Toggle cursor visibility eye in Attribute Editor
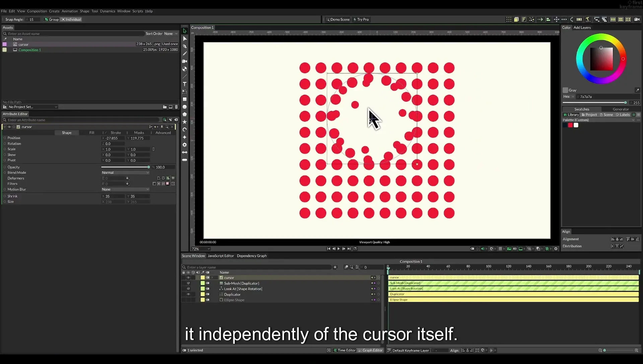 pyautogui.click(x=9, y=127)
